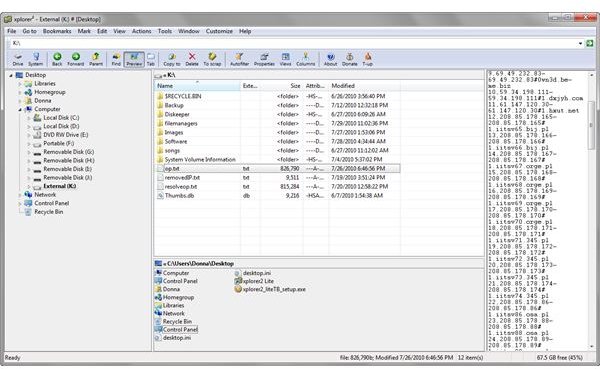600x369 pixels.
Task: Select the songs folder
Action: click(x=172, y=151)
